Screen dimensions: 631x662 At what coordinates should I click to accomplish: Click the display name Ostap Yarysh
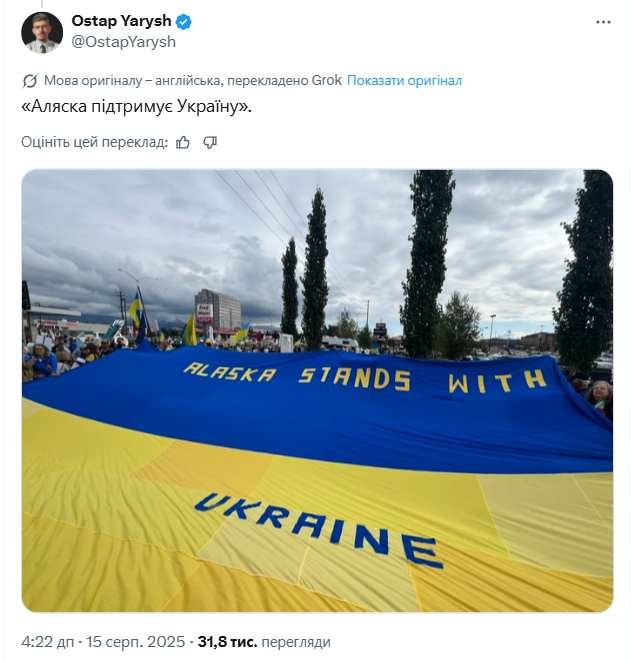(x=122, y=21)
